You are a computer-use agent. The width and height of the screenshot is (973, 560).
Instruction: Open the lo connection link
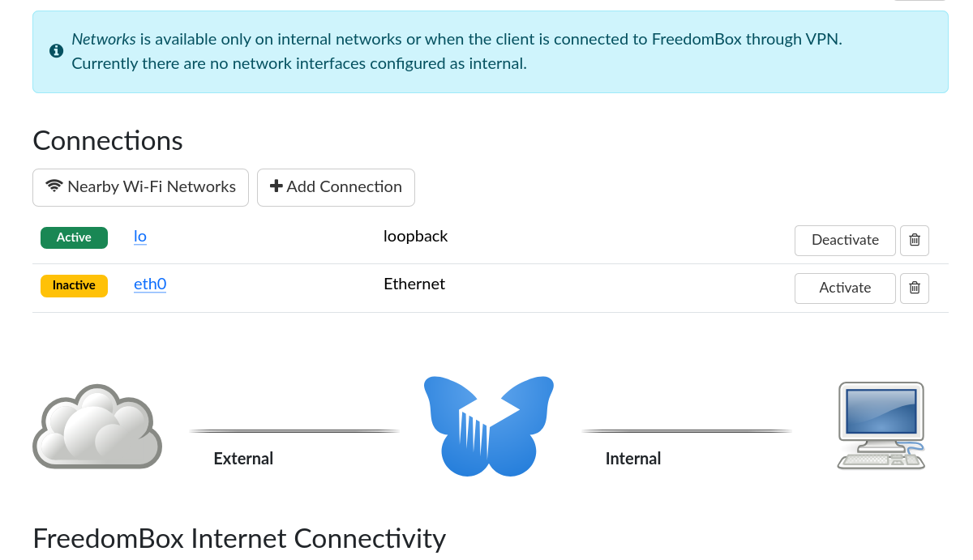140,237
